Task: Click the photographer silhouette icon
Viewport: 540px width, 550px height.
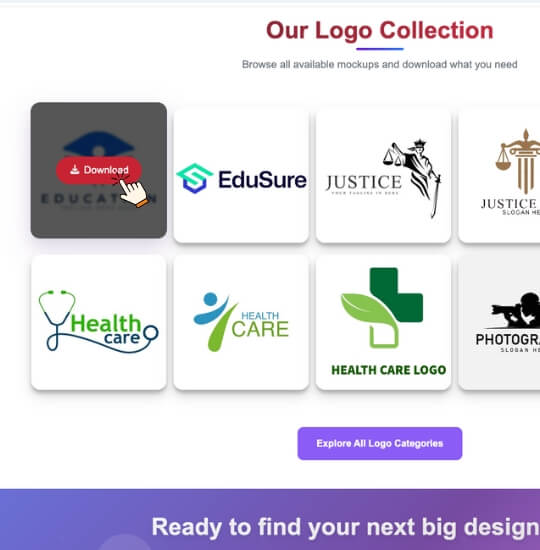Action: click(x=516, y=310)
